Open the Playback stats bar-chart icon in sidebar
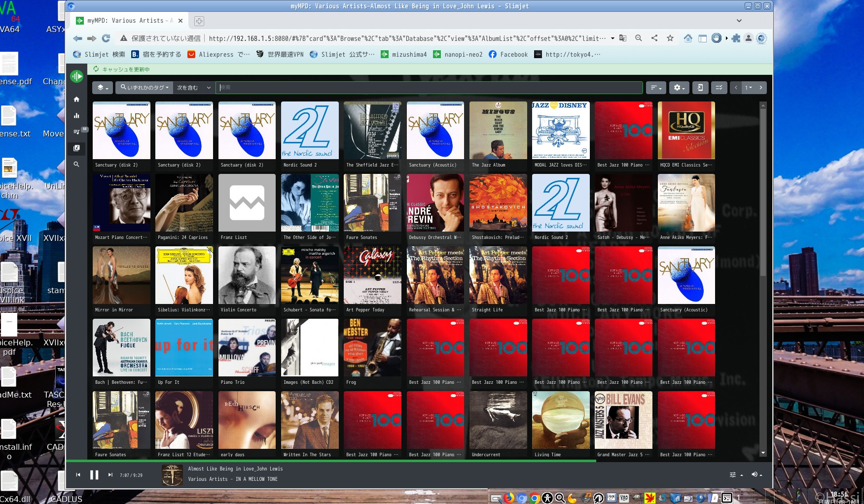 point(76,116)
